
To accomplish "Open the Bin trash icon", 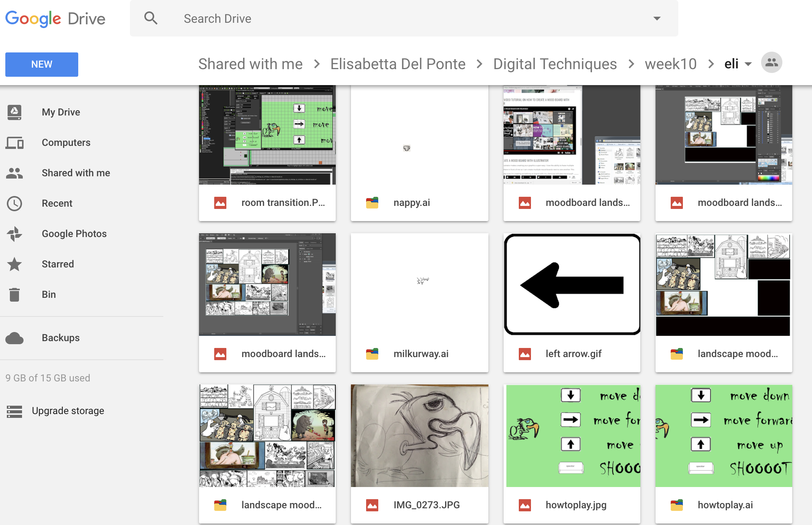I will point(14,294).
